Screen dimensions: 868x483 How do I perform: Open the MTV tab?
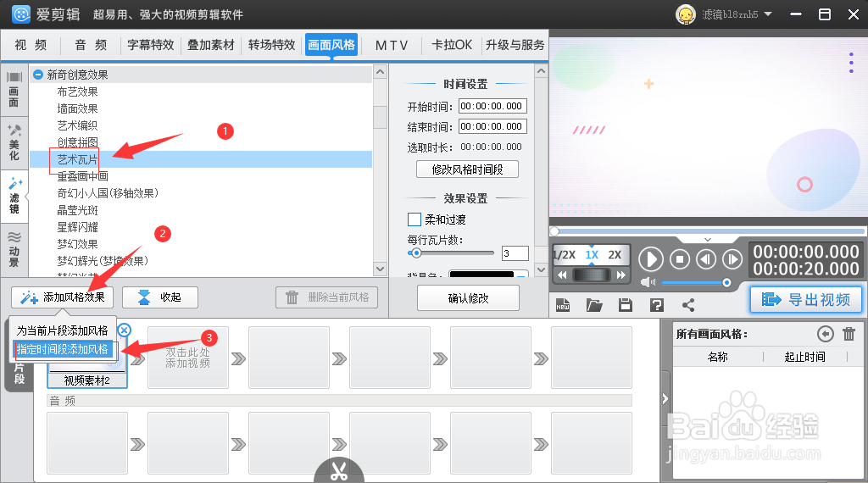point(392,45)
